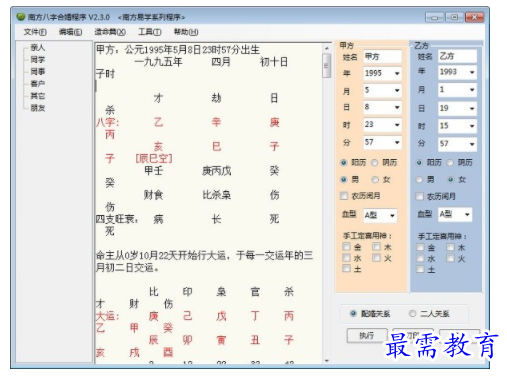The height and width of the screenshot is (377, 507).
Task: Open the menu with the (X) shortcut
Action: click(110, 32)
